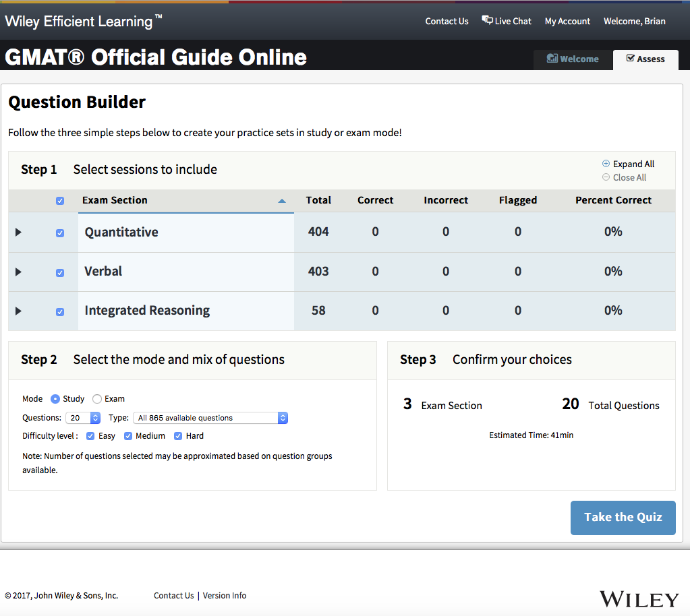The image size is (690, 616).
Task: Click the monitor icon on the Welcome tab
Action: [x=552, y=59]
